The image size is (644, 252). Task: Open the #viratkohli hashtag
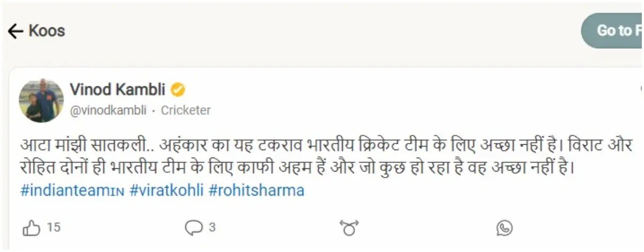coord(166,190)
